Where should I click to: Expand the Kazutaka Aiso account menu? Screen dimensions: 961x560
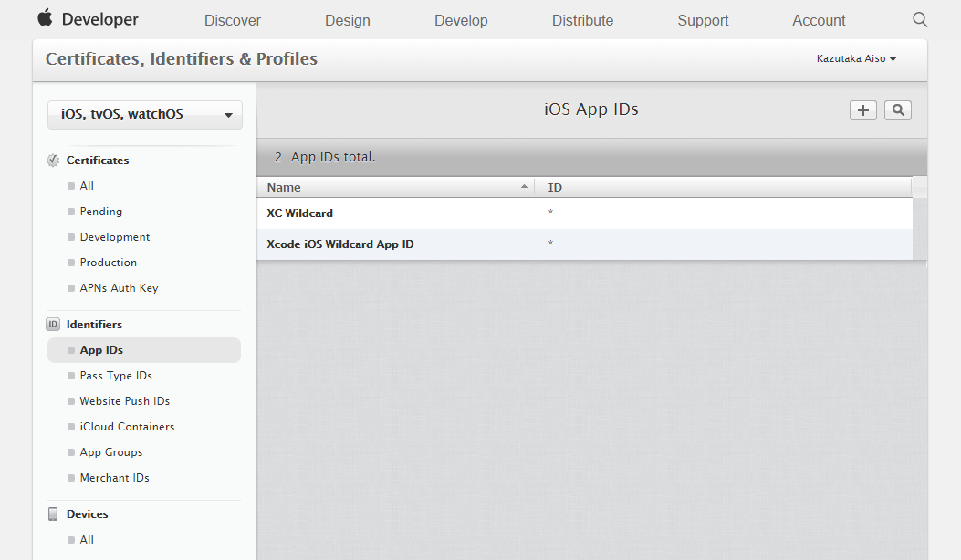click(856, 58)
